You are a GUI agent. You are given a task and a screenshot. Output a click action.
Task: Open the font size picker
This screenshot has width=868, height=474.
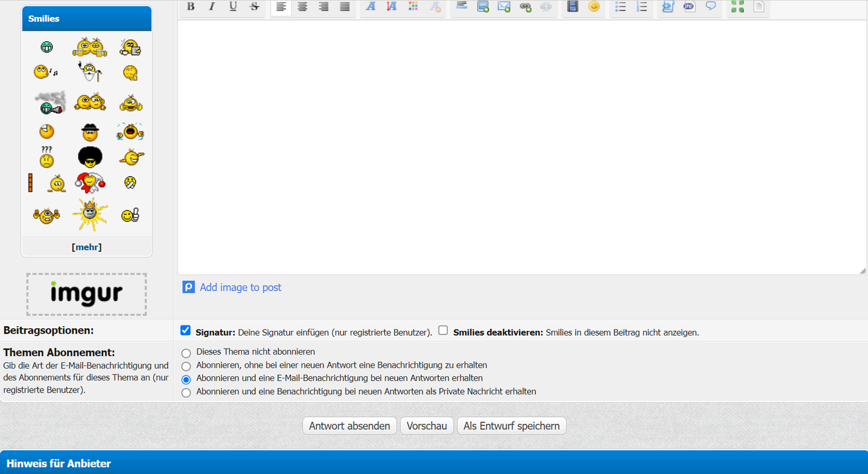click(392, 7)
